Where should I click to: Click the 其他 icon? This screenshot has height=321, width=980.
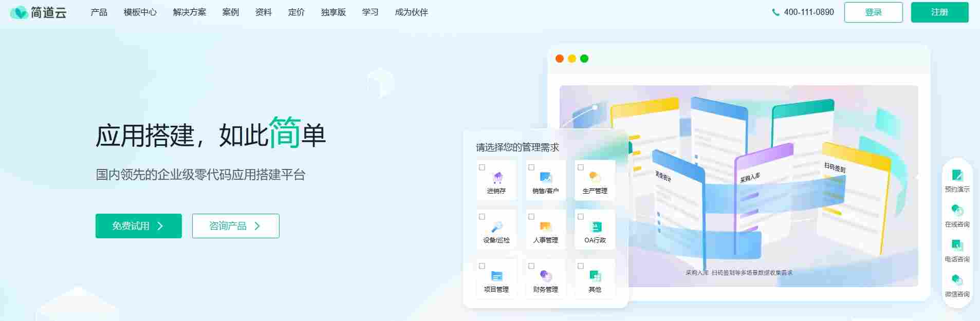coord(595,276)
